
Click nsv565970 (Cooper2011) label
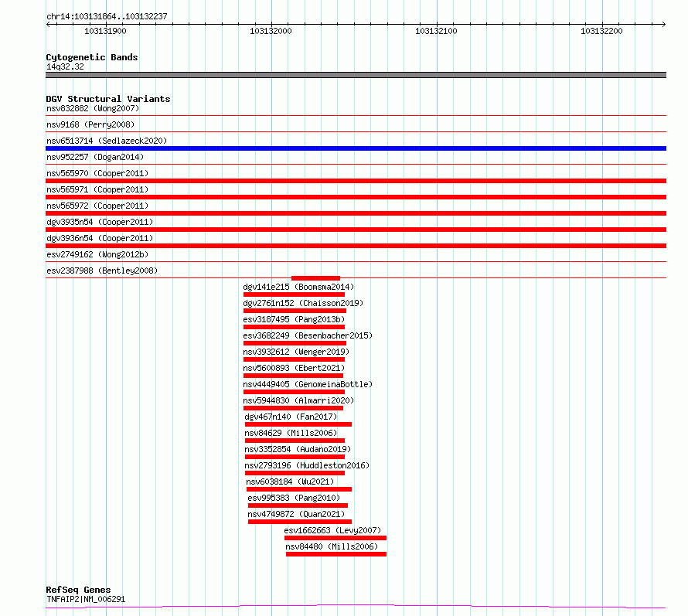(97, 173)
